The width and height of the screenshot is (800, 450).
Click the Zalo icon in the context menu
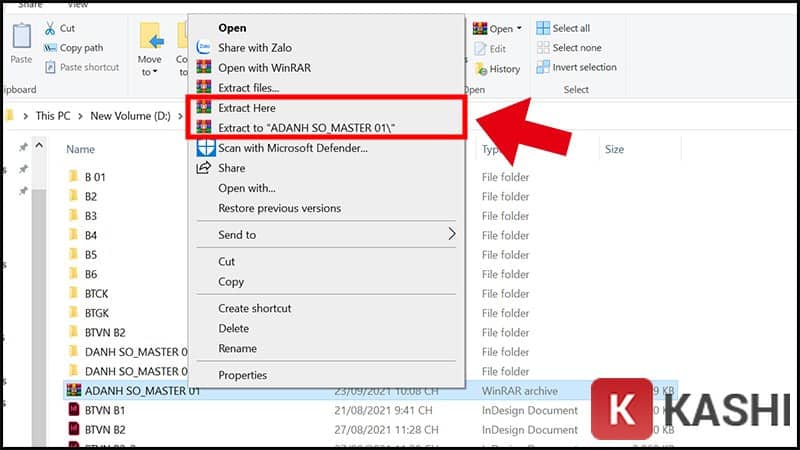[x=204, y=47]
